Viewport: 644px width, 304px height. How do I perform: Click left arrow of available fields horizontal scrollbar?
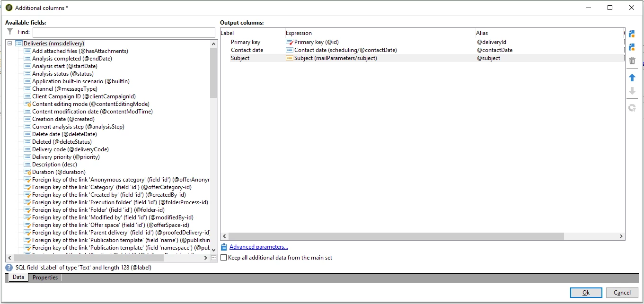pos(9,258)
